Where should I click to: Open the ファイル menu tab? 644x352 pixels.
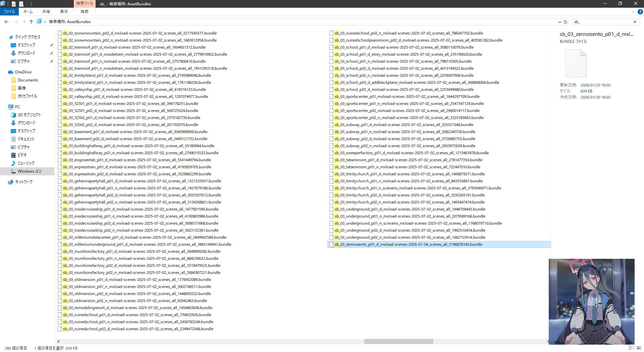coord(9,12)
